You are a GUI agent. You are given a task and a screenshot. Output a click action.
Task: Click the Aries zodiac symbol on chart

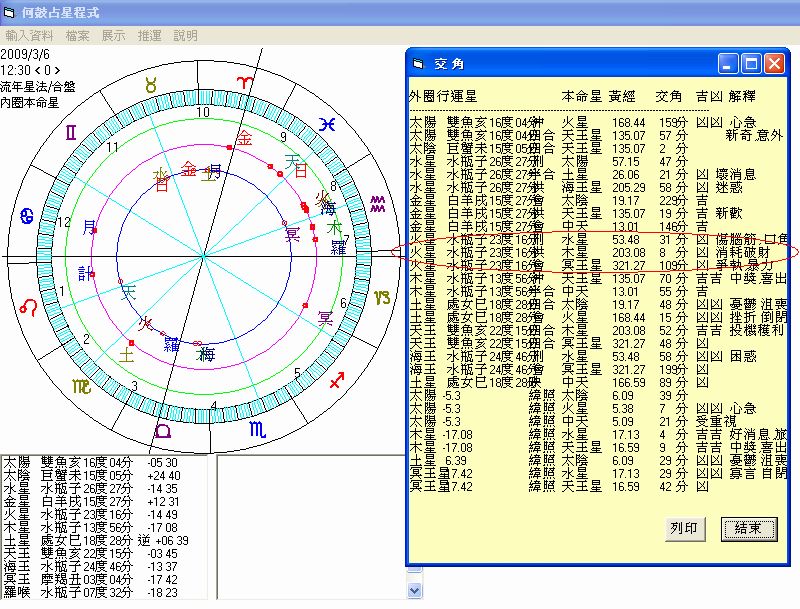coord(244,80)
